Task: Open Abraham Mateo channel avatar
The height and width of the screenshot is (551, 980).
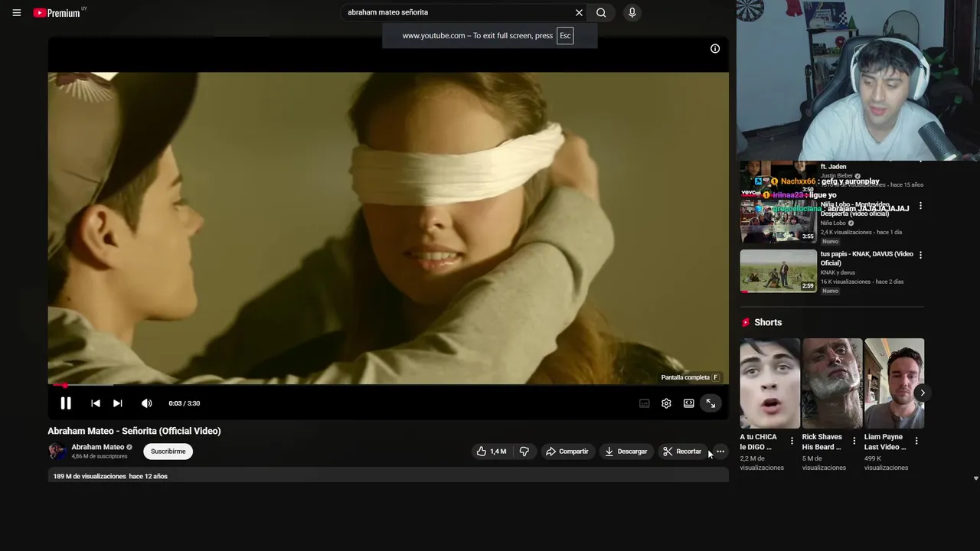Action: point(57,451)
